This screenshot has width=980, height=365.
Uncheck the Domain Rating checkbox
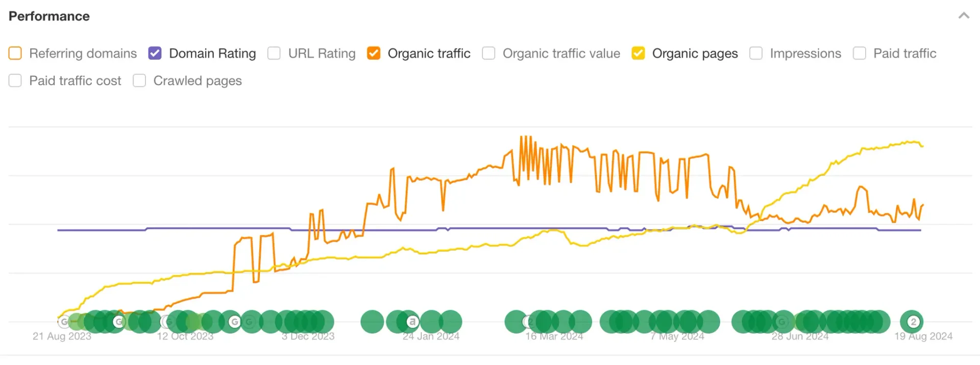[155, 53]
